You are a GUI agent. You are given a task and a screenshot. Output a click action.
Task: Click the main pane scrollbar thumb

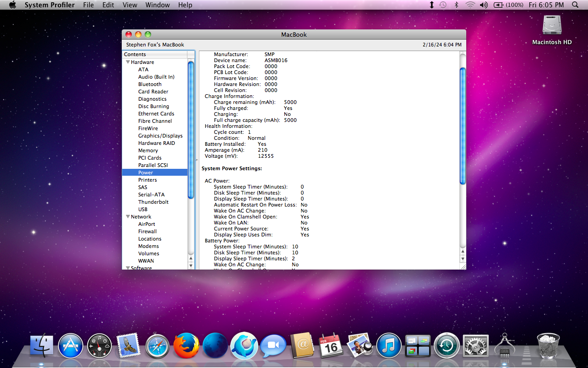coord(463,126)
